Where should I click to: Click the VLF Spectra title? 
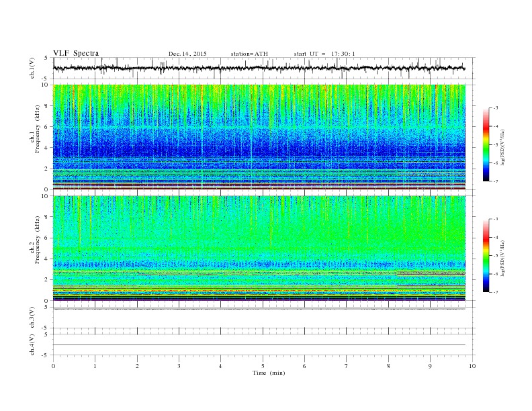[x=76, y=53]
